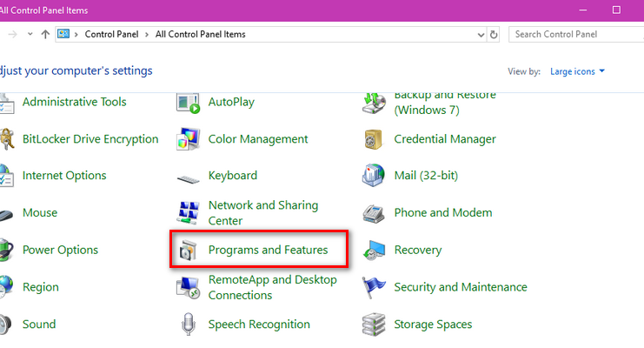Open Programs and Features link

tap(269, 250)
